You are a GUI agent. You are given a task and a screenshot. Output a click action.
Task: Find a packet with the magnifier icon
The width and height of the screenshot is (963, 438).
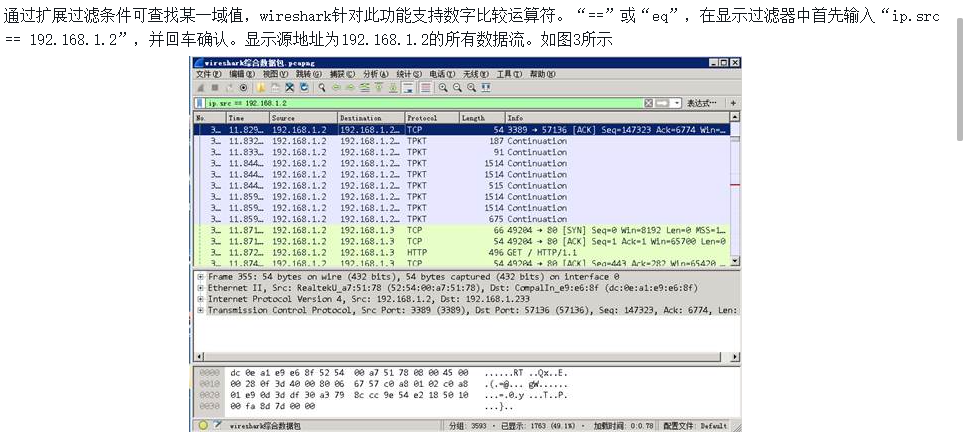point(322,88)
